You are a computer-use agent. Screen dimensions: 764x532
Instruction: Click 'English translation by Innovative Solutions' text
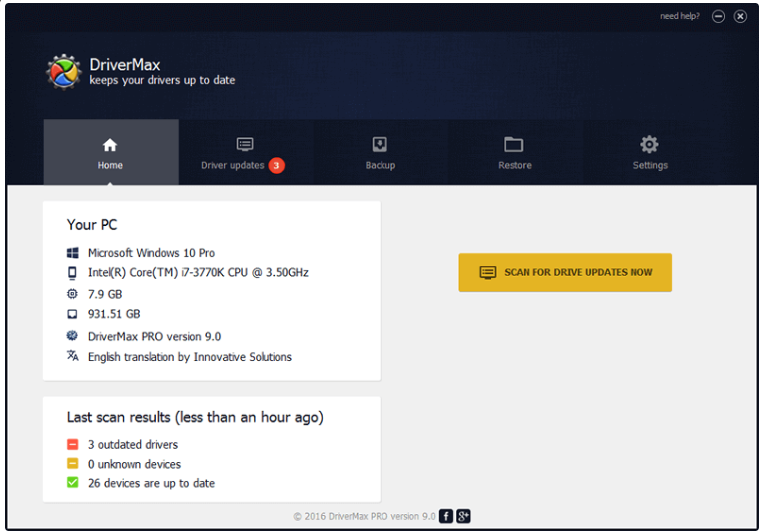[190, 357]
